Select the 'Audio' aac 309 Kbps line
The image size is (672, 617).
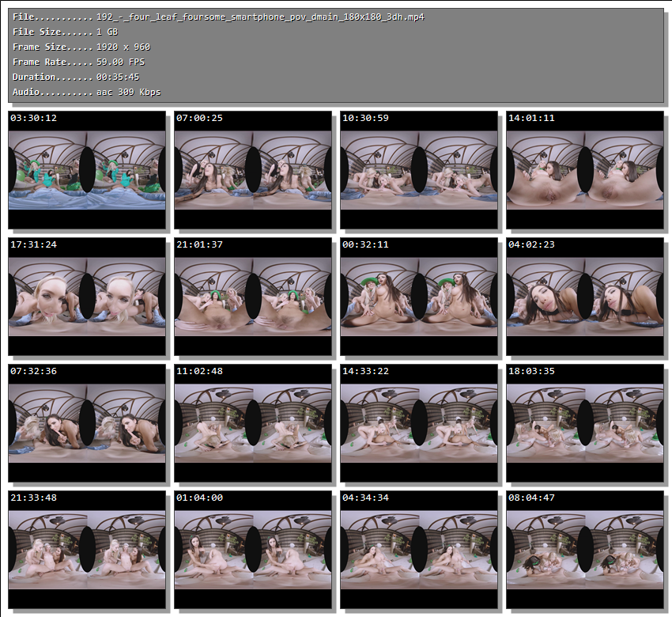click(87, 93)
